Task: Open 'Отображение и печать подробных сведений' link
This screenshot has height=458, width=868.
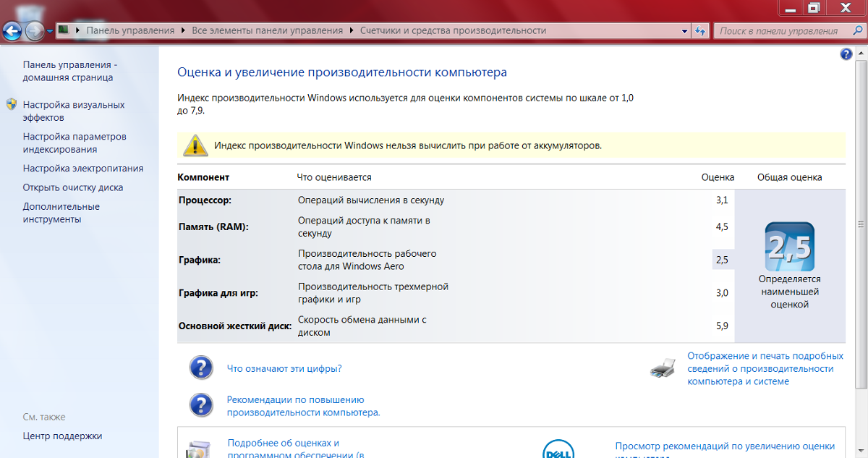Action: (x=765, y=368)
